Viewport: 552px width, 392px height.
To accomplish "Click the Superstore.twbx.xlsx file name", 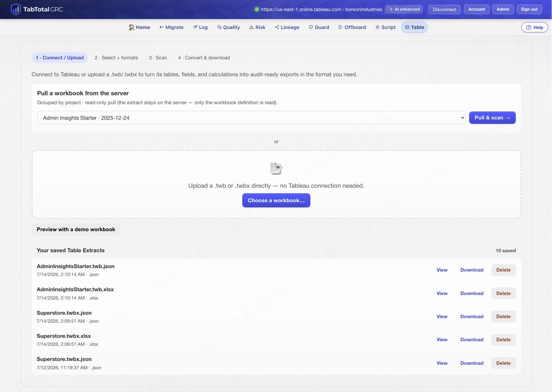I will point(64,336).
